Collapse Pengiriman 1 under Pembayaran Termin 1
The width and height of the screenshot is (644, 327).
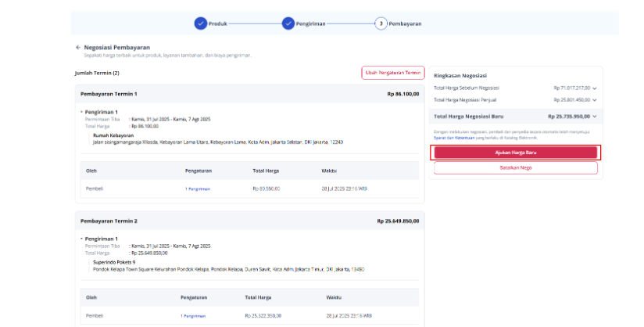coord(82,112)
